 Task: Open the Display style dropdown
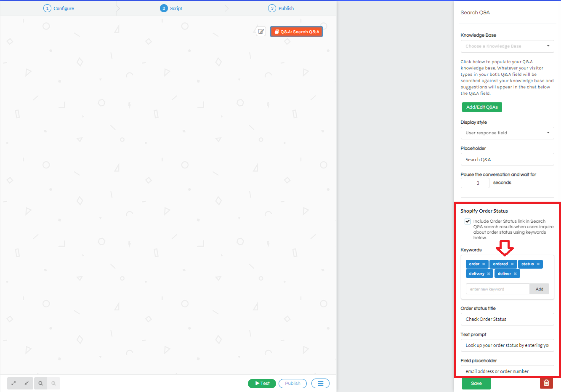[507, 133]
